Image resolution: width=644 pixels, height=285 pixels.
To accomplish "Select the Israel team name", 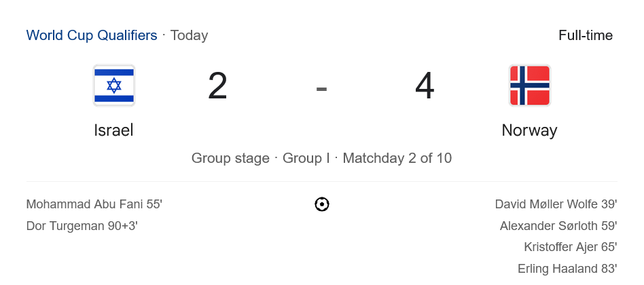I will (x=113, y=130).
